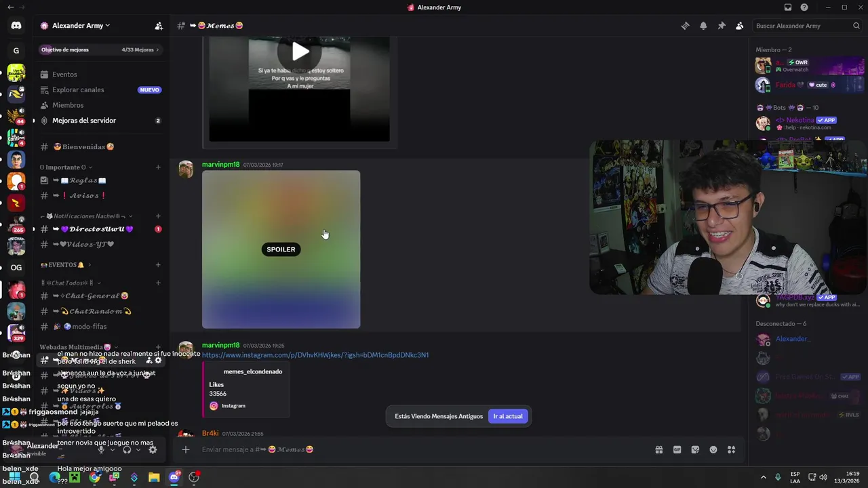Click memes_elcondenado embed title
The width and height of the screenshot is (868, 488).
pos(253,371)
